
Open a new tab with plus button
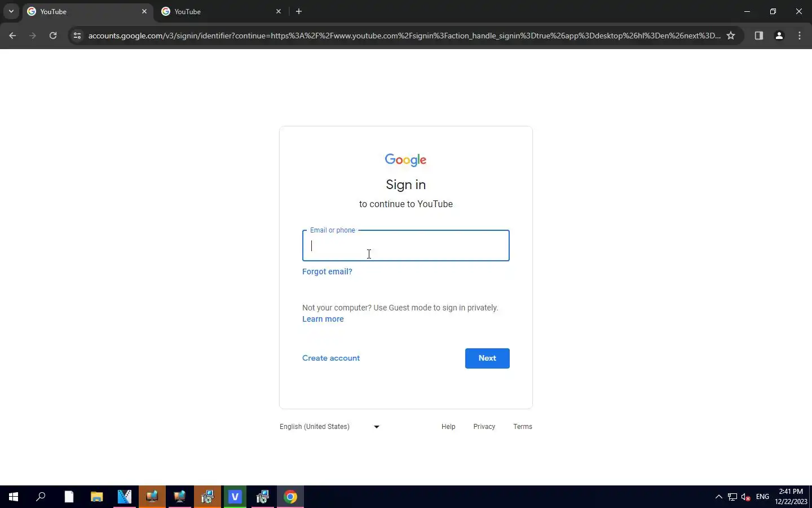299,11
